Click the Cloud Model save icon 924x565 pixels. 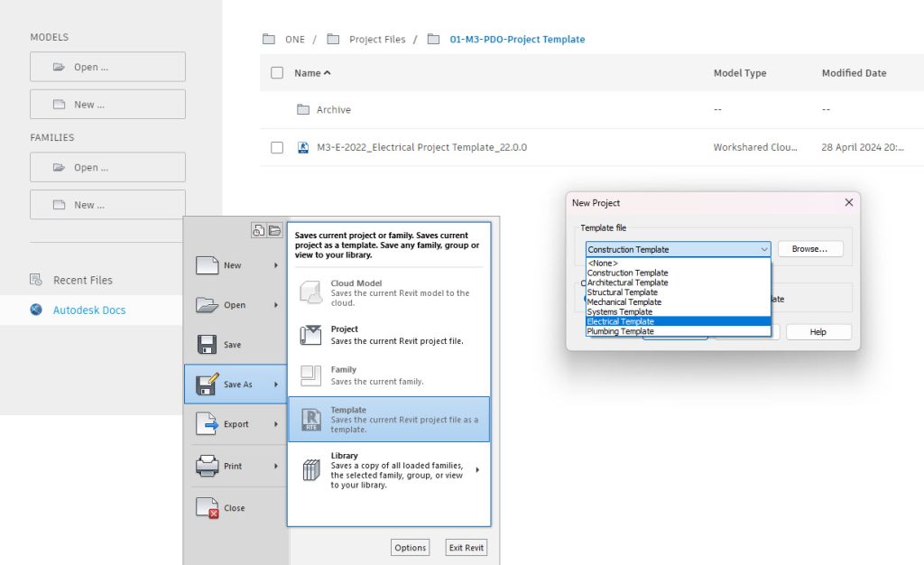tap(310, 292)
